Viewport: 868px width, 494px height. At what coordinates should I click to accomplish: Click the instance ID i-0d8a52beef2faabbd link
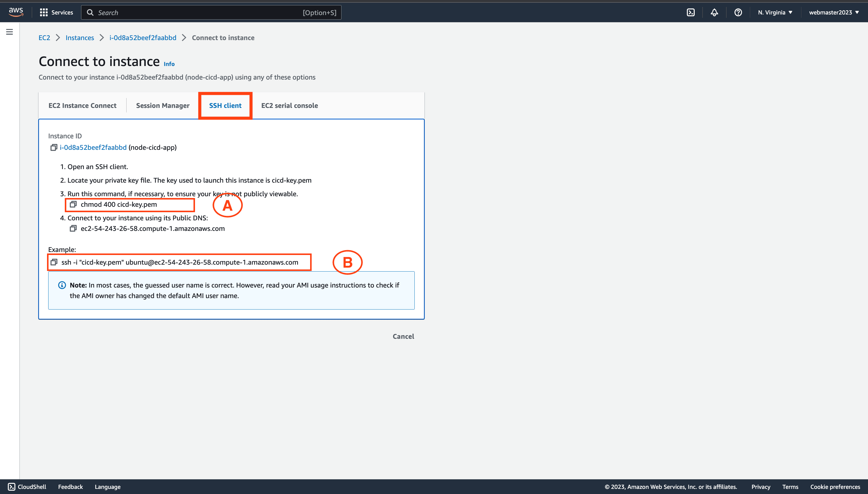(x=93, y=147)
